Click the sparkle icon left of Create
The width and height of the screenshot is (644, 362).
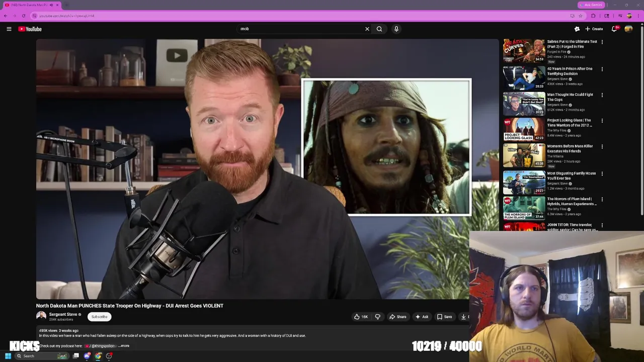coord(577,29)
